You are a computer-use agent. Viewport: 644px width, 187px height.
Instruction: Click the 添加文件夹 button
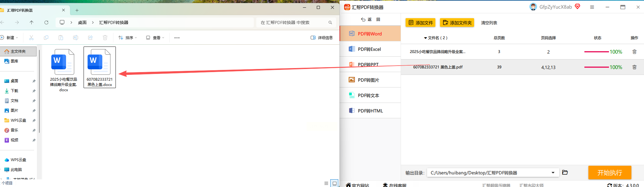coord(457,23)
